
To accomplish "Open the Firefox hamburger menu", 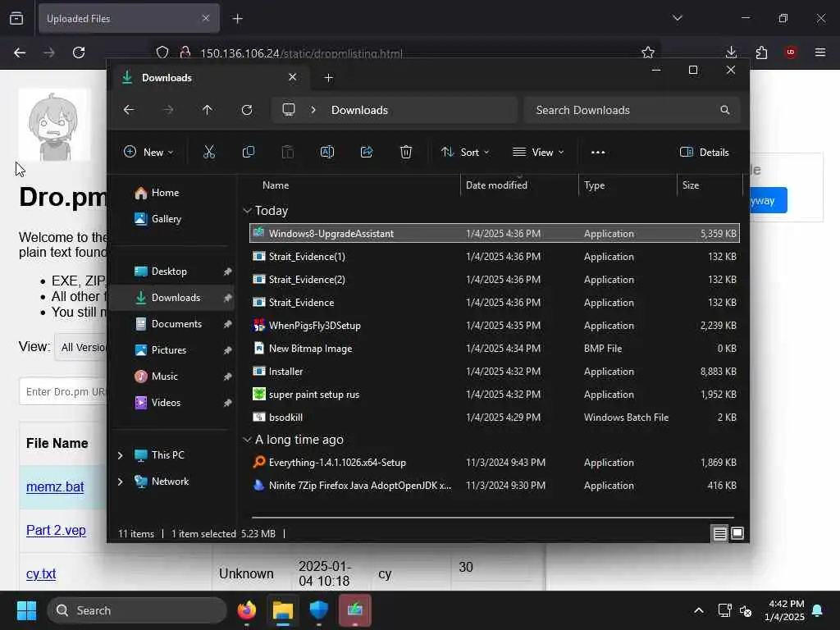I will click(820, 52).
